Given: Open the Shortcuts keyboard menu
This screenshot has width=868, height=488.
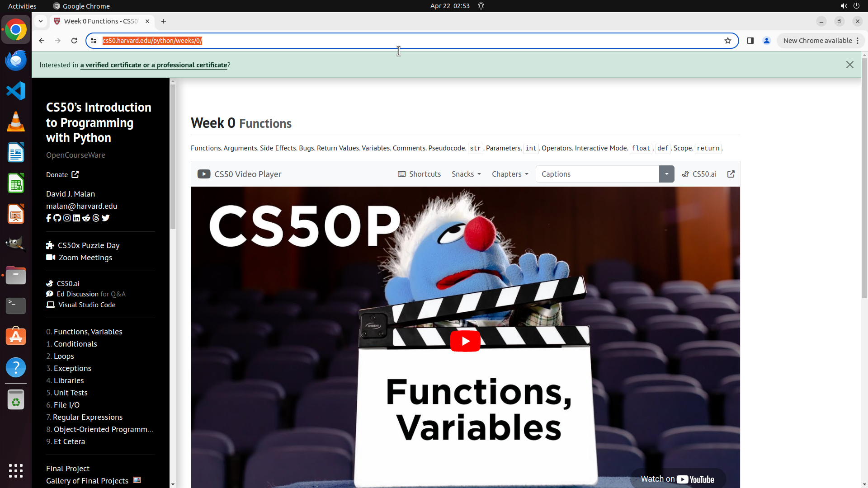Looking at the screenshot, I should coord(419,174).
